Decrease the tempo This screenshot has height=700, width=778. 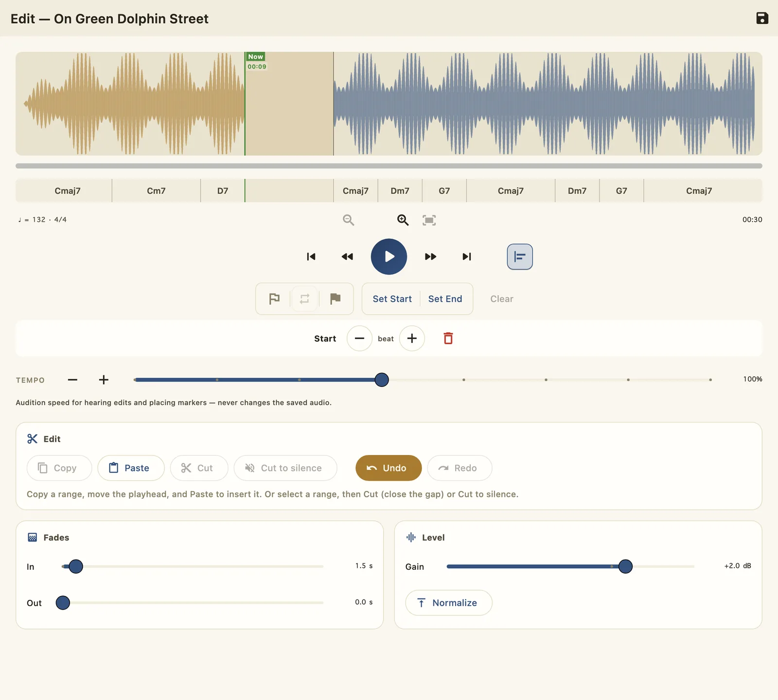(72, 380)
